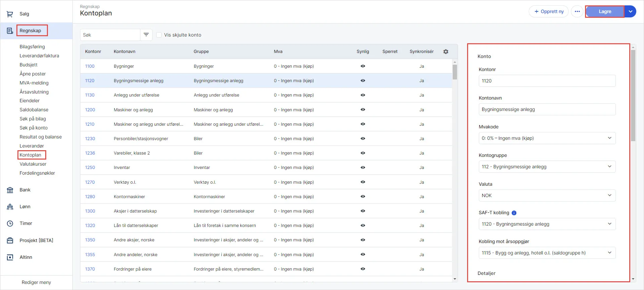The image size is (644, 290).
Task: Enable Vis skjulte konto checkbox
Action: pos(159,35)
